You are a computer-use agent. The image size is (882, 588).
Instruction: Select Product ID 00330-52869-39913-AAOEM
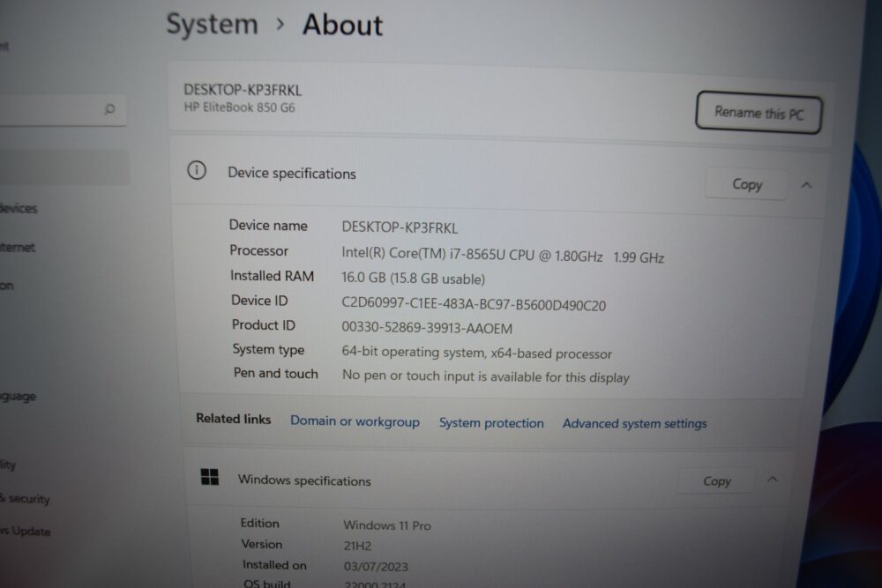pyautogui.click(x=427, y=328)
